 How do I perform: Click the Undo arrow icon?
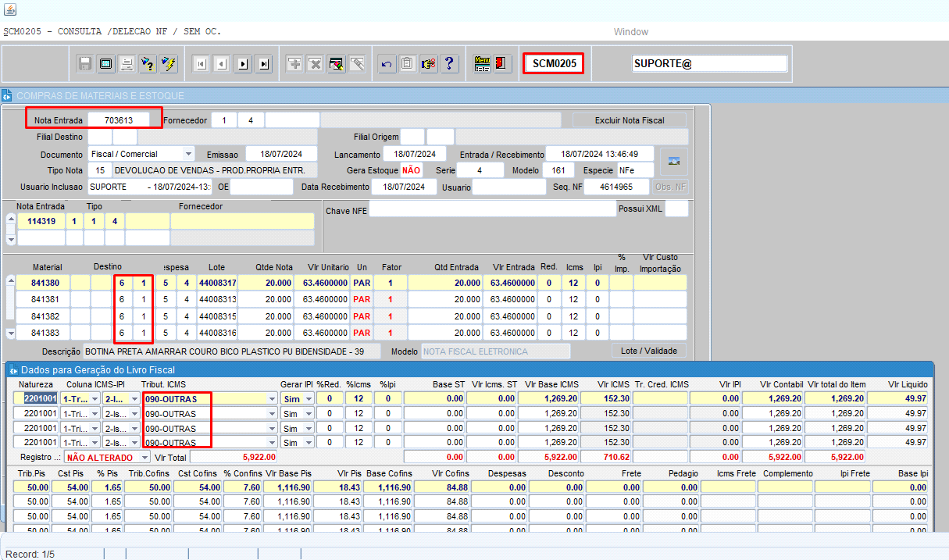[386, 64]
